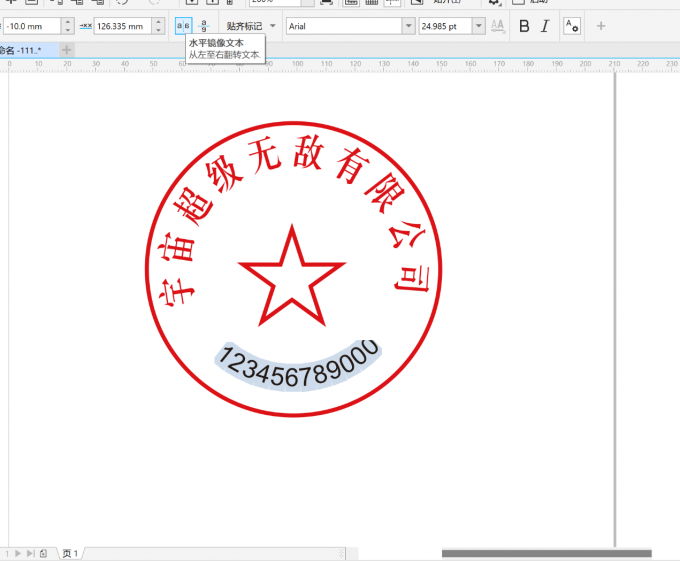Toggle the horizontal mirror text button
The height and width of the screenshot is (561, 680).
183,26
